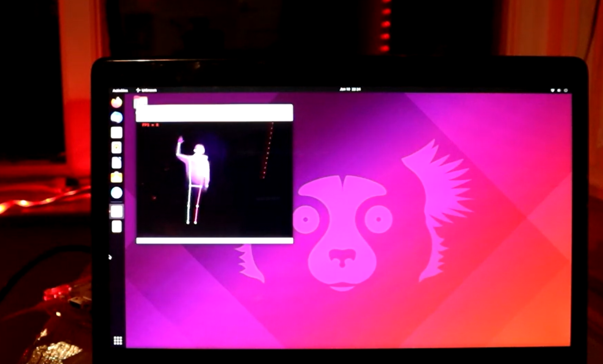Open the Home folder on the desktop
This screenshot has height=364, width=603.
(140, 102)
